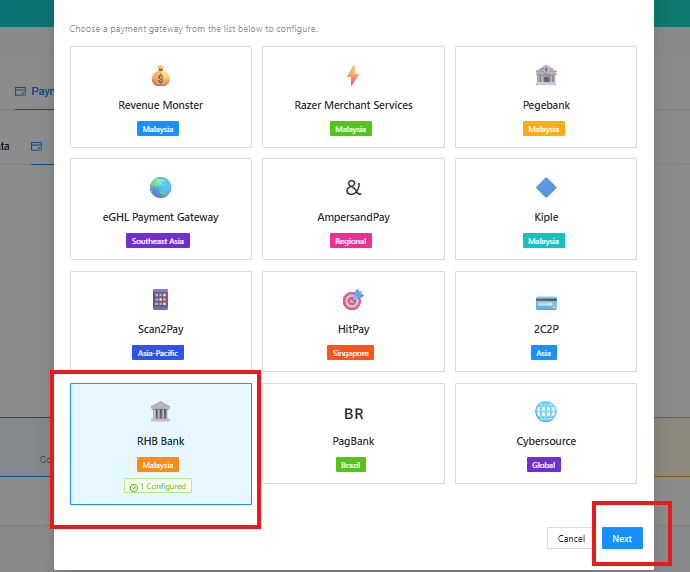The height and width of the screenshot is (572, 690).
Task: Cancel the gateway selection dialog
Action: pos(571,538)
